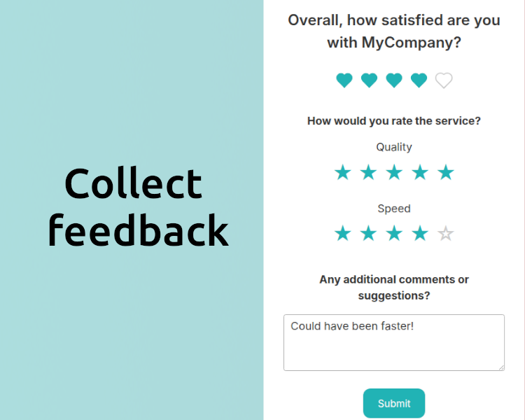Click the first heart in satisfaction rating

coord(344,80)
